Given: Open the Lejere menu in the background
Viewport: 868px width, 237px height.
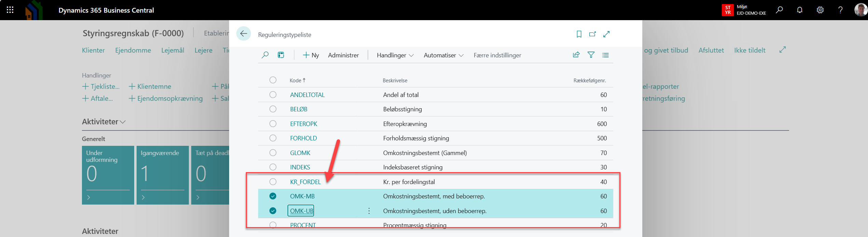Looking at the screenshot, I should point(204,50).
